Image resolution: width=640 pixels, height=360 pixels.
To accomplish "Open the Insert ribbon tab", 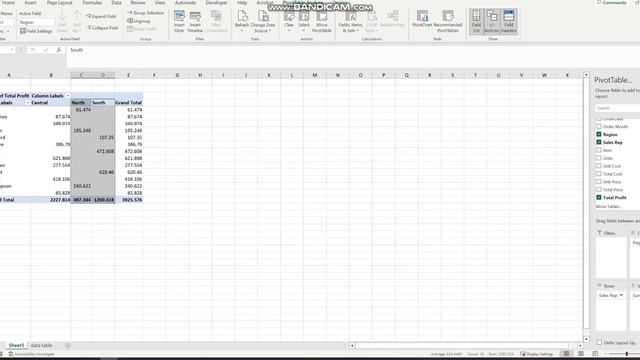I will (31, 3).
